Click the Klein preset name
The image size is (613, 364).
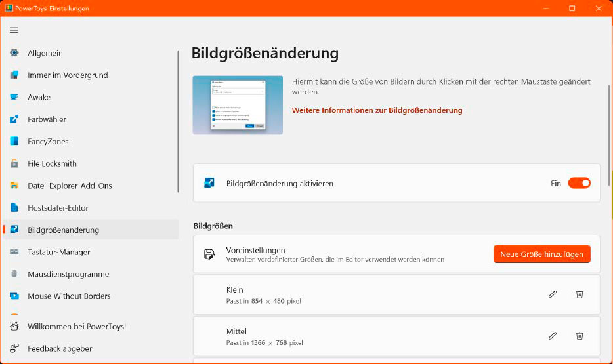tap(234, 289)
